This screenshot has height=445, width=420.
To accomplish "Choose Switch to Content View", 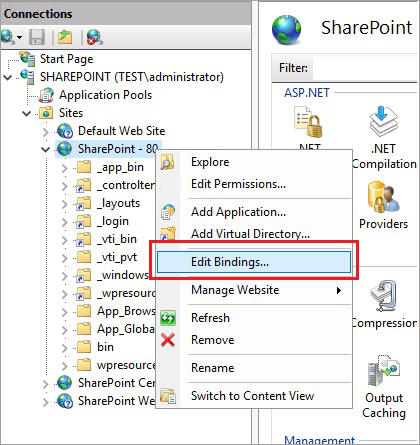I will pyautogui.click(x=254, y=396).
